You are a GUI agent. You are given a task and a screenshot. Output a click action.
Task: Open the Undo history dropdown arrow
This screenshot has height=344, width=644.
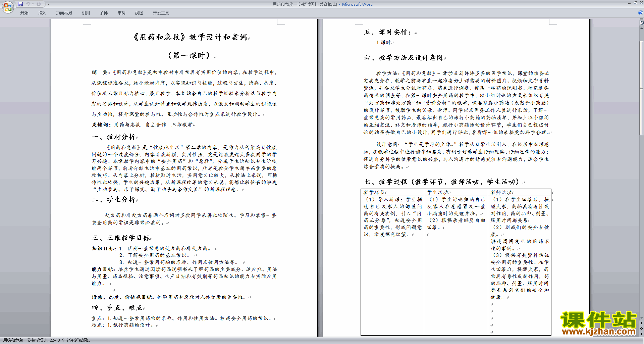coord(33,4)
